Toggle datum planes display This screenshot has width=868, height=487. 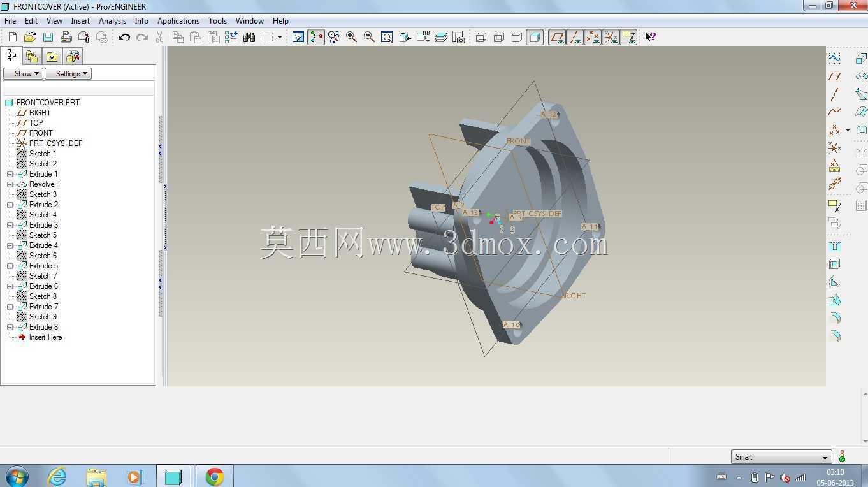(x=557, y=37)
